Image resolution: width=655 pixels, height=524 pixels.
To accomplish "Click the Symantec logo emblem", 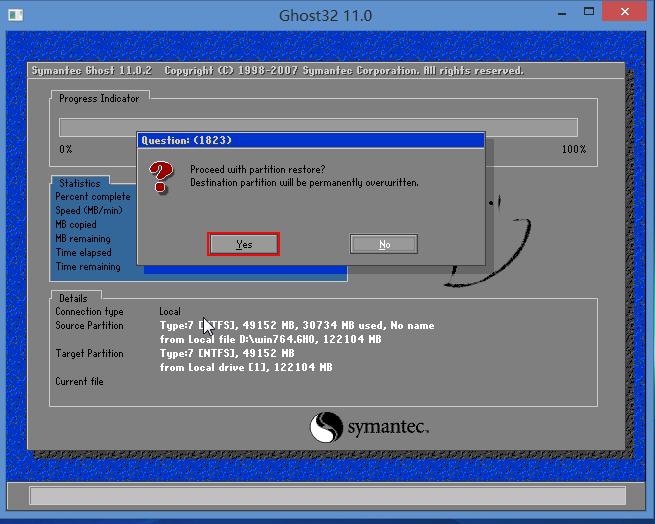I will tap(326, 428).
